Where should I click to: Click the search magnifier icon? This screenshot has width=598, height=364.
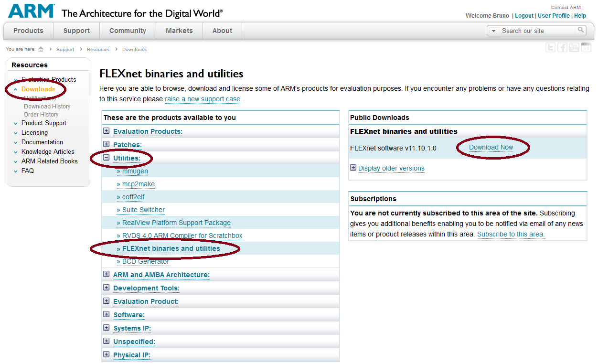pos(581,30)
